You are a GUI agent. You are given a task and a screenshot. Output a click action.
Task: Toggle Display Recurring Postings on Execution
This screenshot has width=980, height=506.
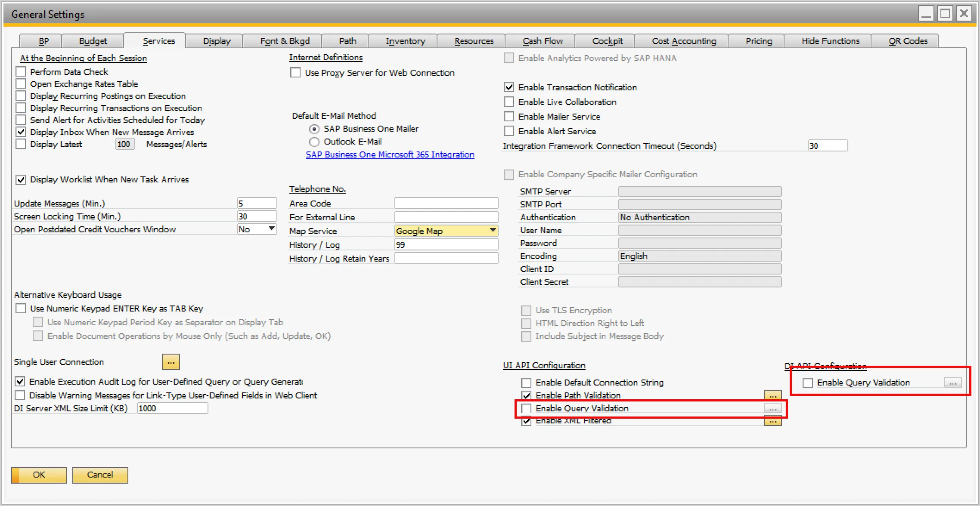[x=21, y=96]
